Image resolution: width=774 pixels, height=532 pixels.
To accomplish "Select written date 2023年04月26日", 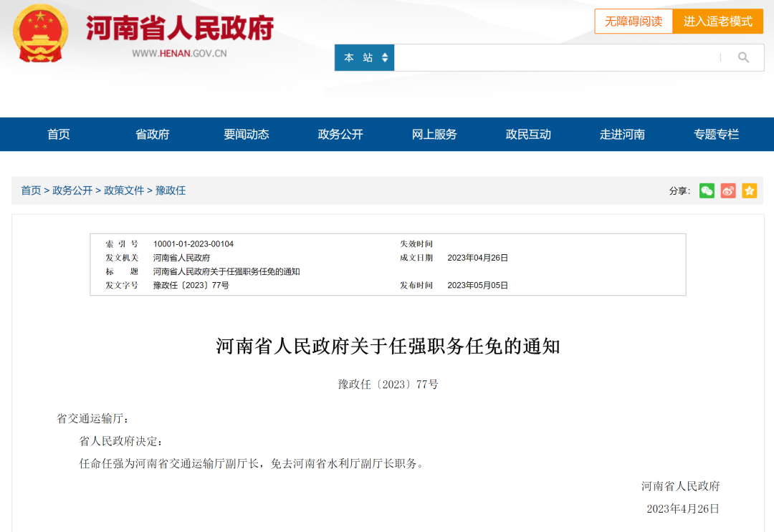I will 477,258.
